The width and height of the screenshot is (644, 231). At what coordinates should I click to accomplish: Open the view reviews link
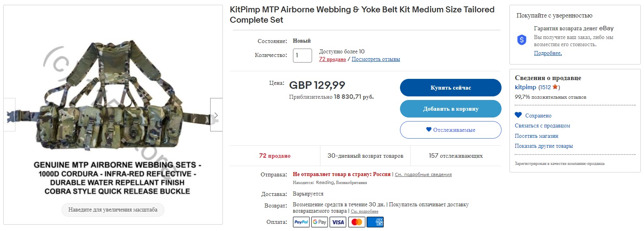[x=376, y=59]
